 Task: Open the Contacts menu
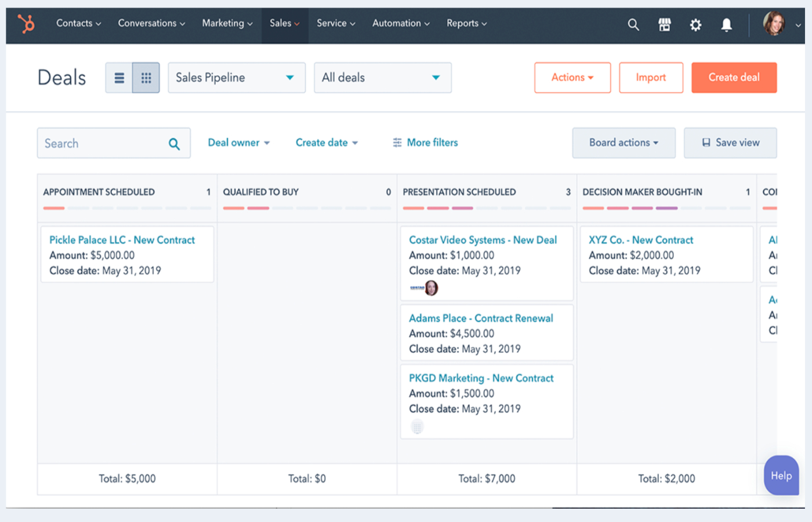(x=78, y=23)
